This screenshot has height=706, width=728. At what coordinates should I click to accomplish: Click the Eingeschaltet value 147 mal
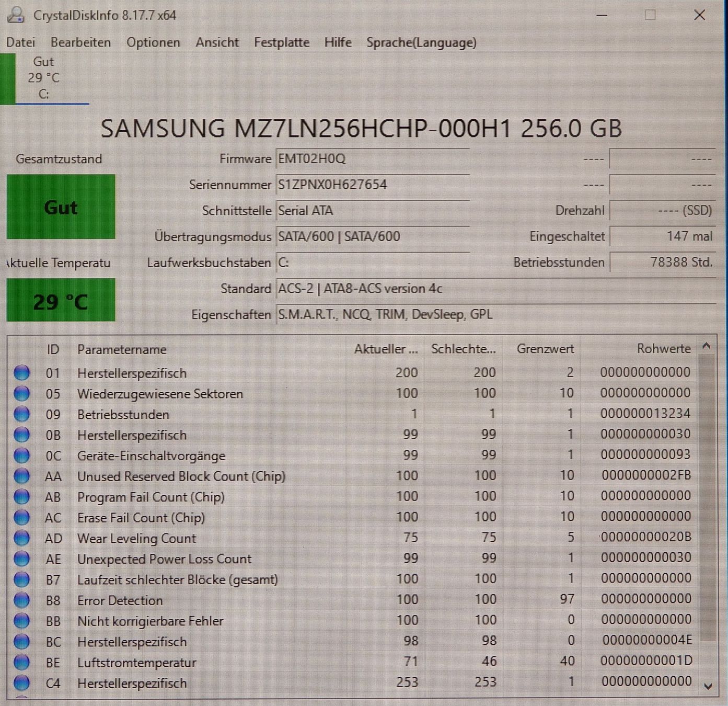662,236
